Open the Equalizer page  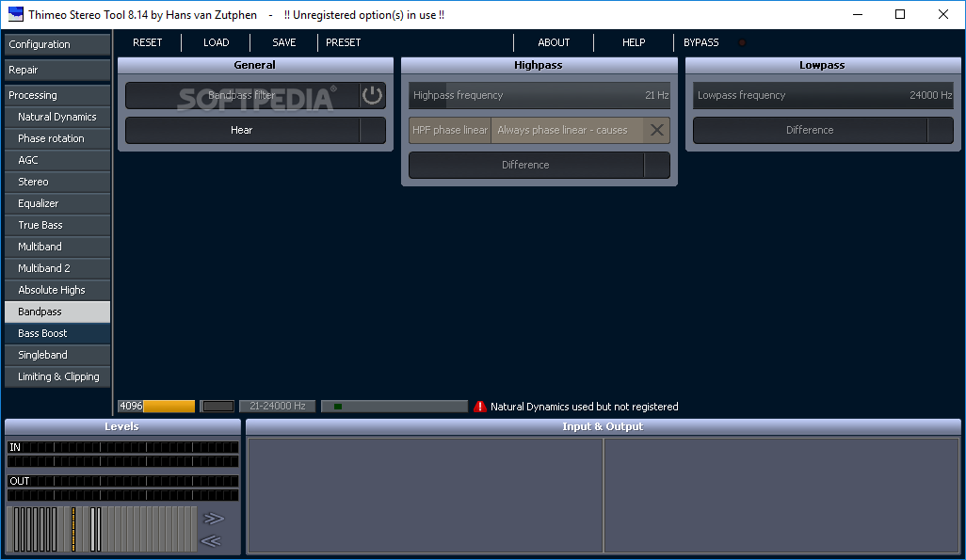point(57,203)
